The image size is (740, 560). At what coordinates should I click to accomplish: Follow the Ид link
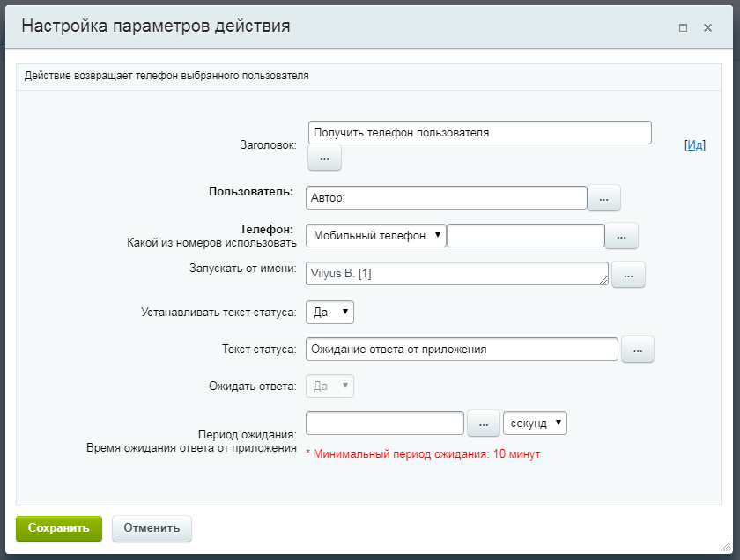[695, 145]
